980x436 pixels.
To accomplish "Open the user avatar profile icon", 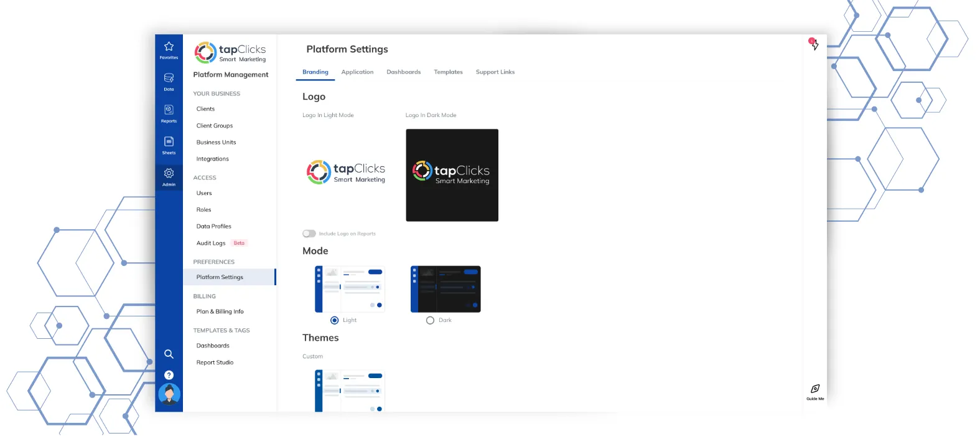I will (x=169, y=394).
